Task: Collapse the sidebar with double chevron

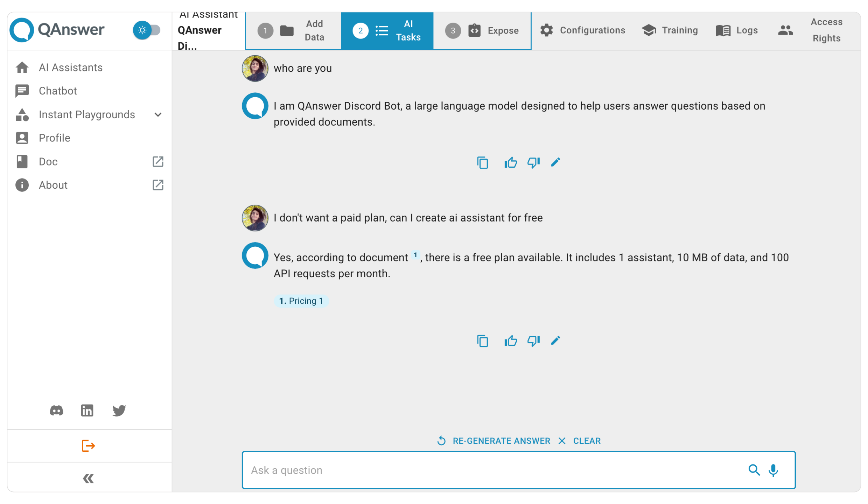Action: coord(88,478)
